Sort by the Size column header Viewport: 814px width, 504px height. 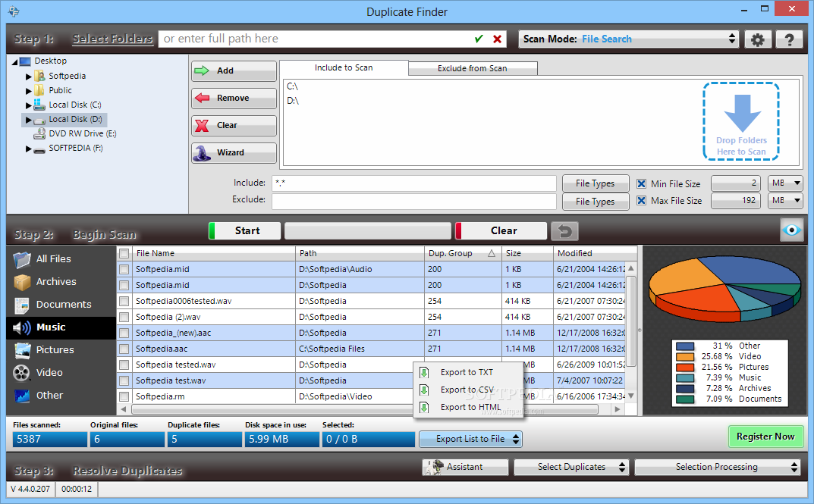coord(527,253)
